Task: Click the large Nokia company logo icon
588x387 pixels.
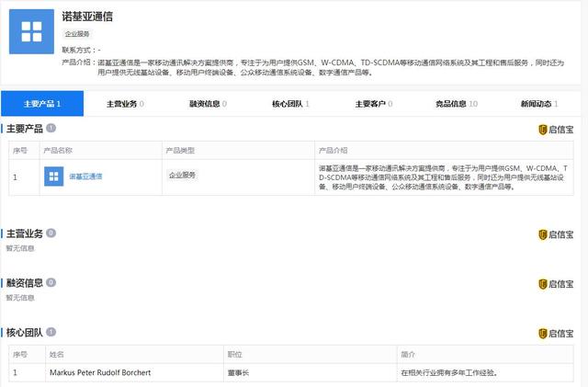Action: click(31, 31)
